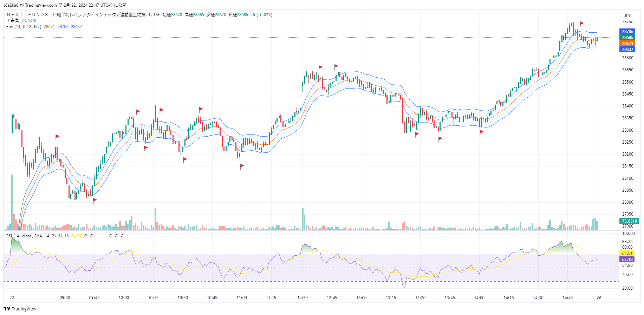Click the topmost red flag near 14:45
This screenshot has height=315, width=644.
(581, 24)
